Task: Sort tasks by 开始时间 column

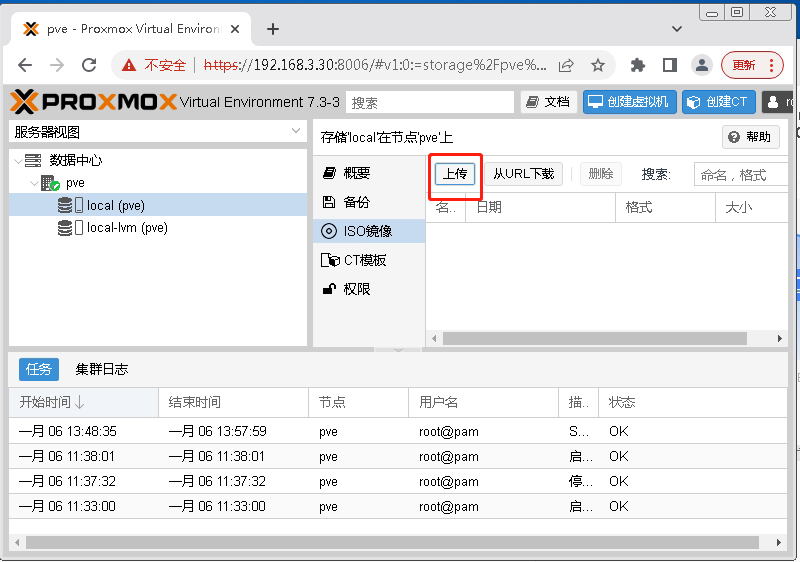Action: [x=84, y=402]
